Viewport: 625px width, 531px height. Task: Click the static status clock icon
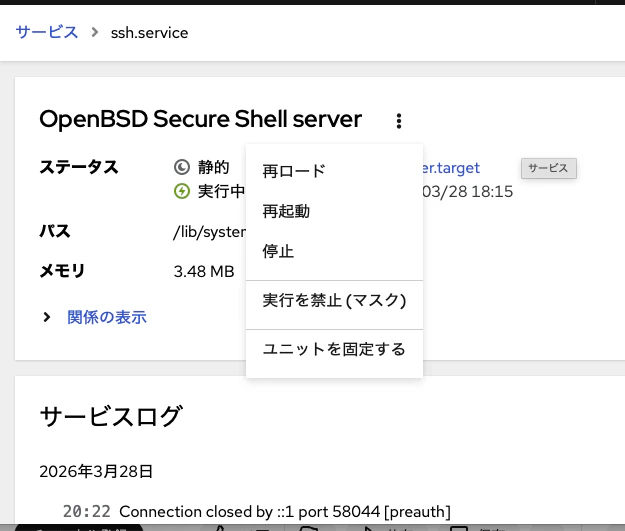(182, 167)
